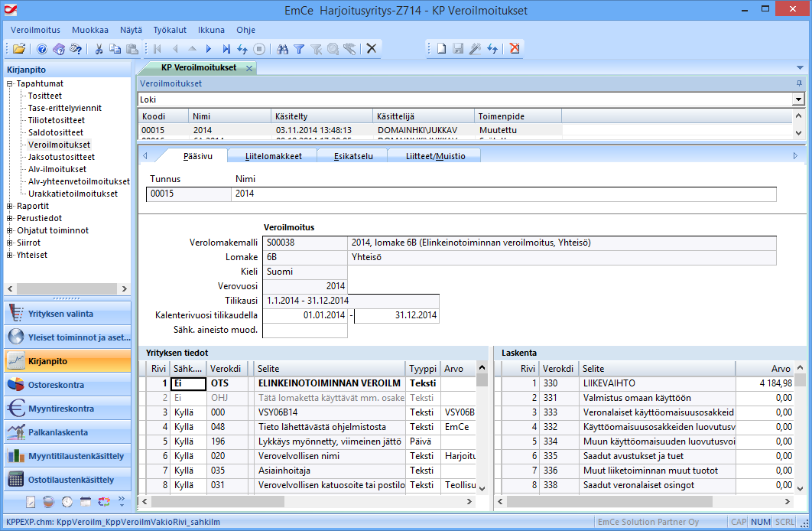812x531 pixels.
Task: Close the KP Veroilmoitukset tab
Action: (249, 68)
